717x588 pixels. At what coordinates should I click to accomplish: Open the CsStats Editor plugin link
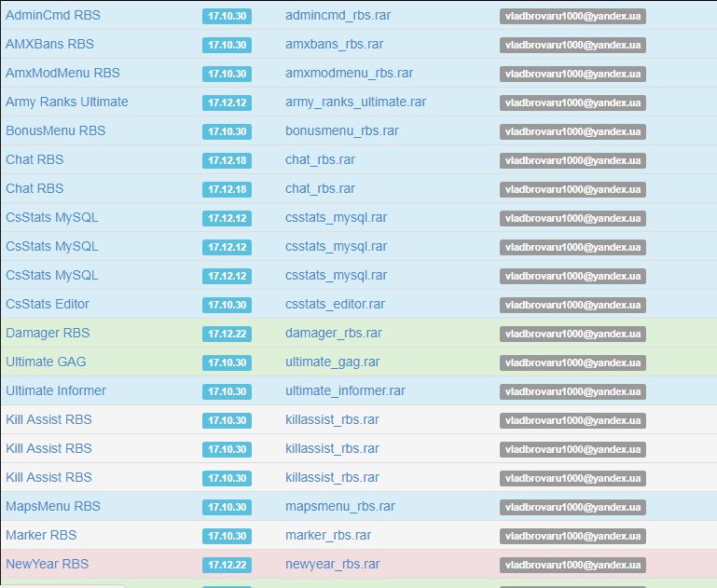[x=48, y=305]
